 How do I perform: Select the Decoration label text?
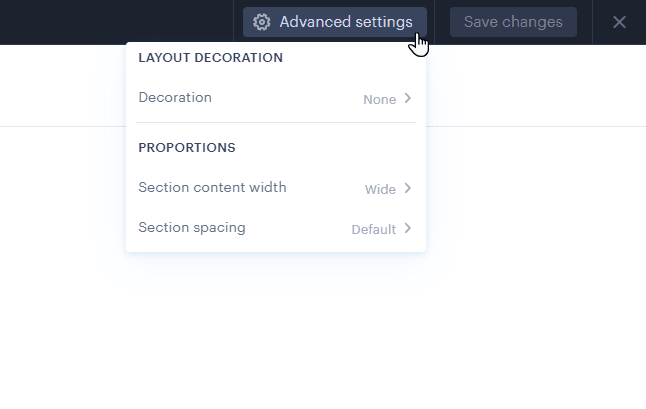[x=175, y=98]
